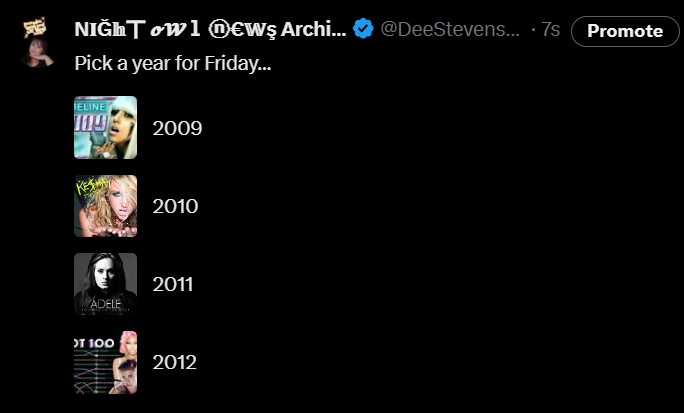Click the ADELE text on the album cover
The width and height of the screenshot is (684, 413).
[104, 300]
